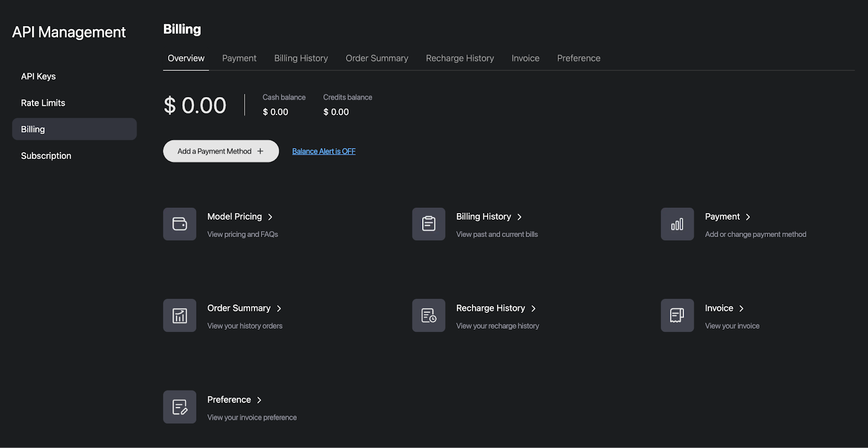The width and height of the screenshot is (868, 448).
Task: Go to the Preference tab
Action: 578,59
